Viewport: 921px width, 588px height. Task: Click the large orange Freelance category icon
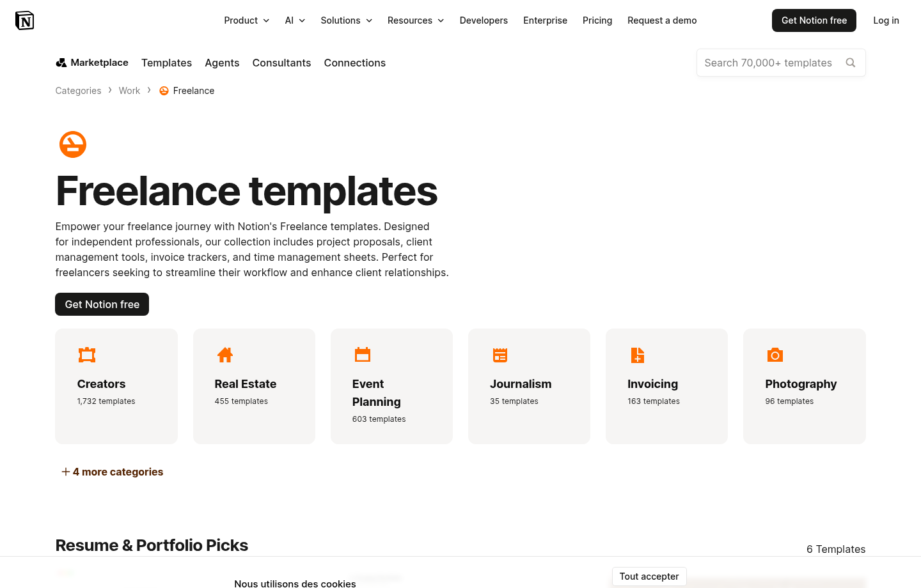tap(73, 144)
